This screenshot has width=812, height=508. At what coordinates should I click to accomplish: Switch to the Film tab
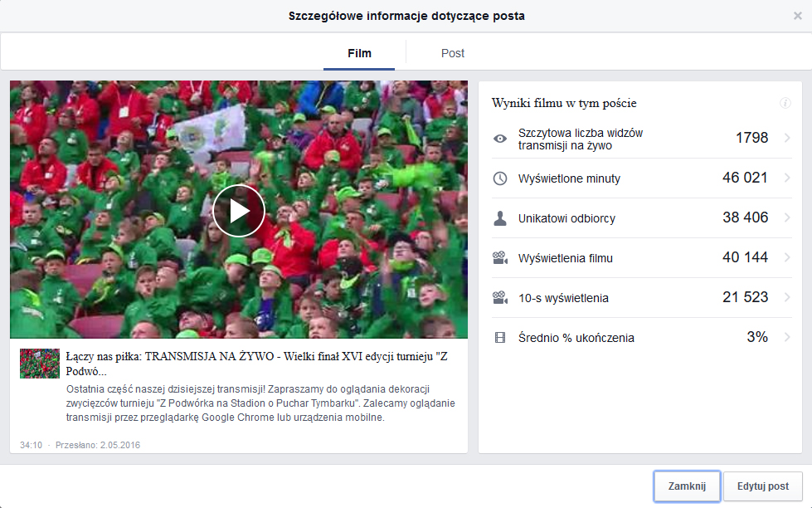[359, 53]
